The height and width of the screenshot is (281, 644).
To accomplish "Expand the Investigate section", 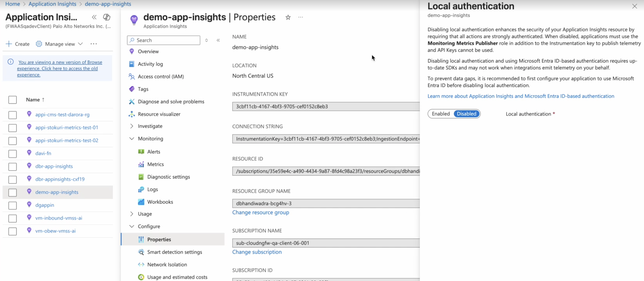I will click(132, 126).
